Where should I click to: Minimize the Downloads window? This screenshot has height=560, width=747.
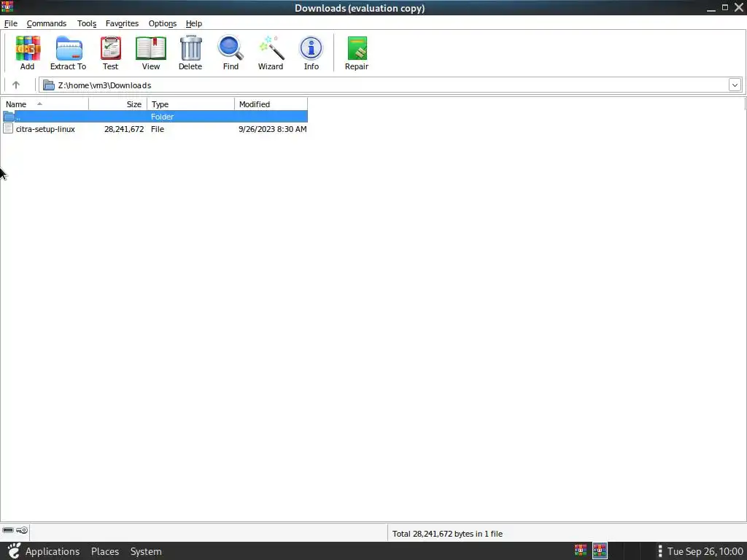(711, 7)
